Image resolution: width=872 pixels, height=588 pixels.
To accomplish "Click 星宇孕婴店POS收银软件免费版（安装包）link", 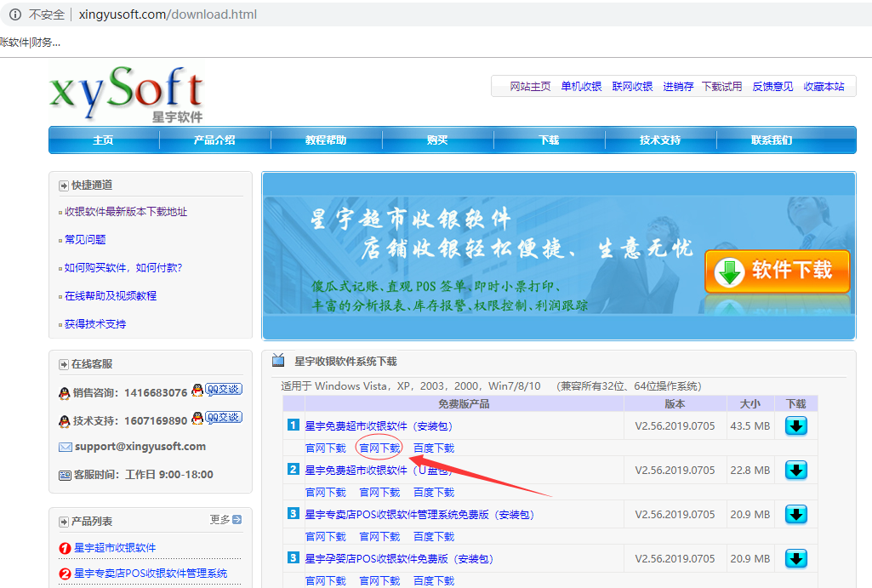I will pos(399,558).
